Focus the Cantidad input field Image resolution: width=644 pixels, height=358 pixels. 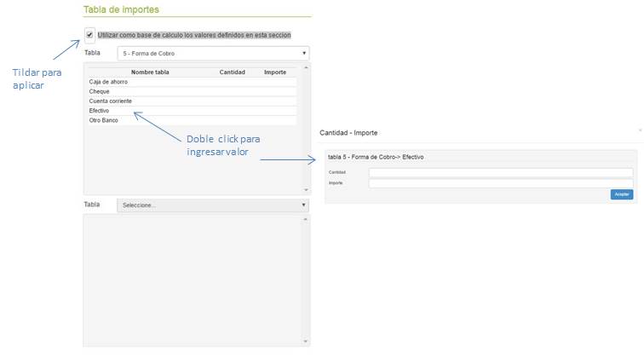[x=500, y=172]
